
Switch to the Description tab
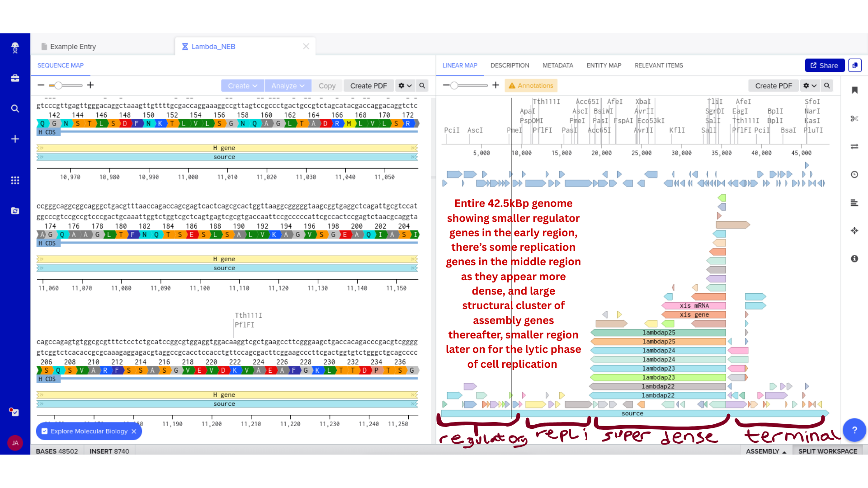(509, 66)
